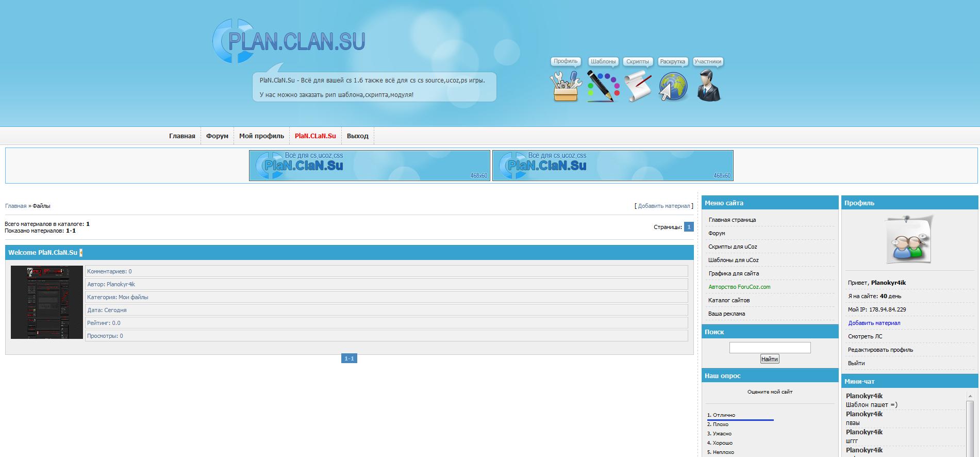Choose poll option 4. Хорошо
980x457 pixels.
720,443
